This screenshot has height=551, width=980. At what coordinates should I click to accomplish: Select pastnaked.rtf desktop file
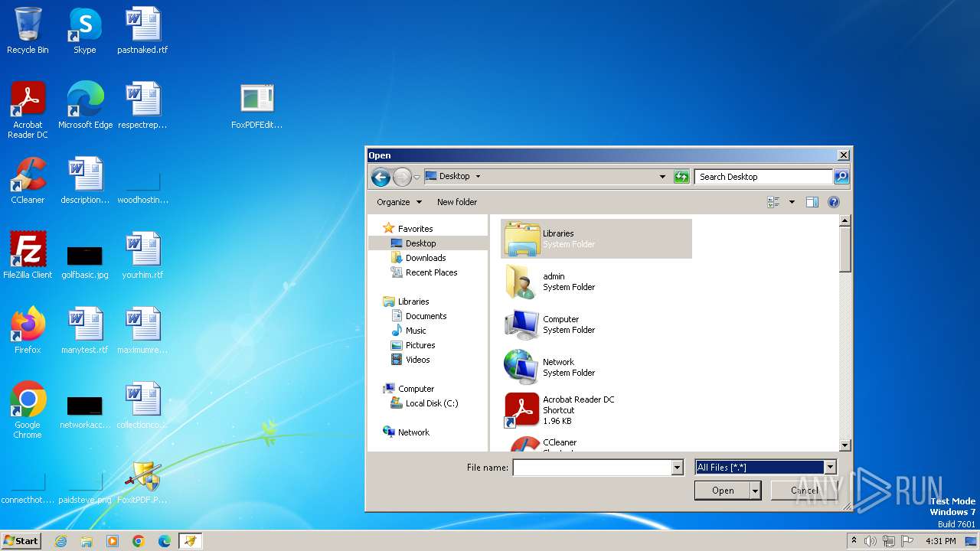pyautogui.click(x=142, y=31)
